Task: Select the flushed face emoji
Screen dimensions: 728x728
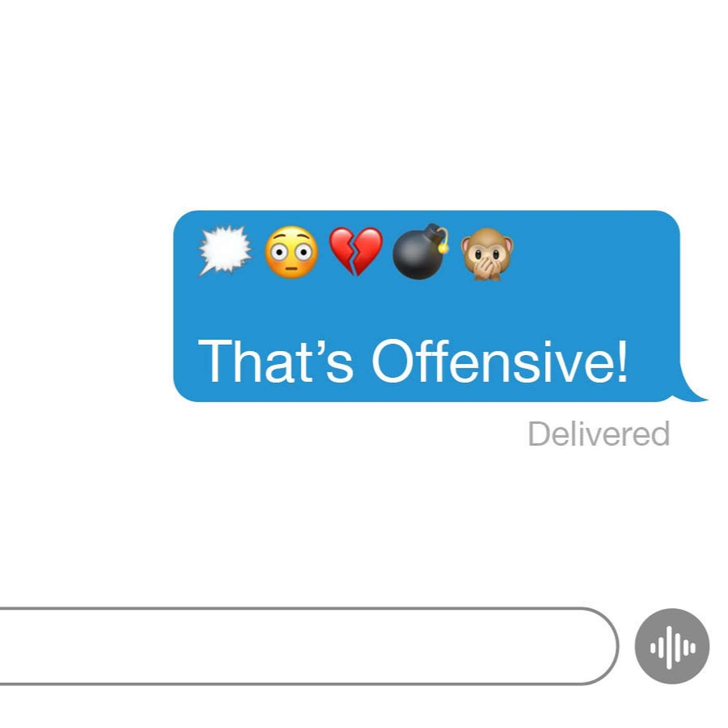Action: point(291,252)
